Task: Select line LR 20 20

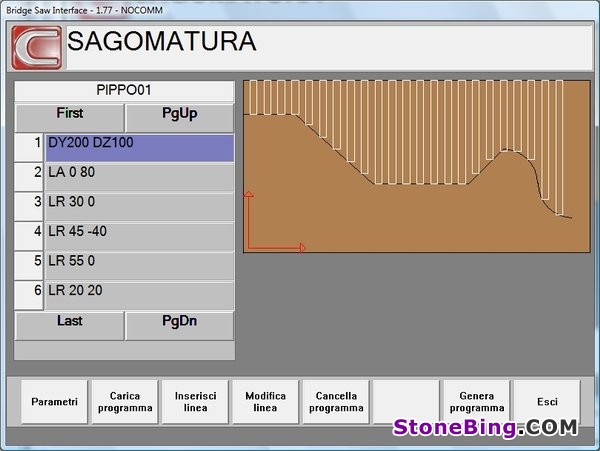Action: 140,295
